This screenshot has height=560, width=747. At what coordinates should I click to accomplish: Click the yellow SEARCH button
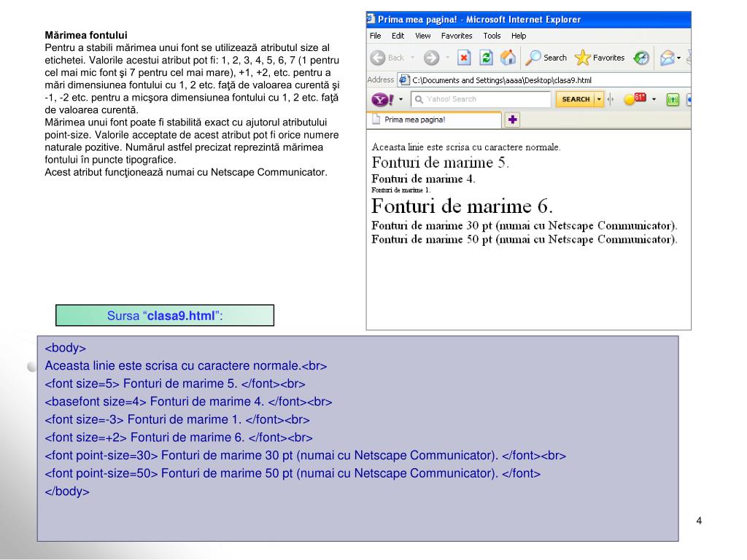tap(576, 99)
